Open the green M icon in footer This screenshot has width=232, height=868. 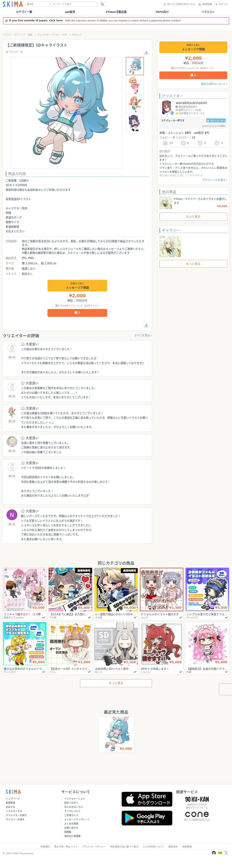tap(220, 853)
